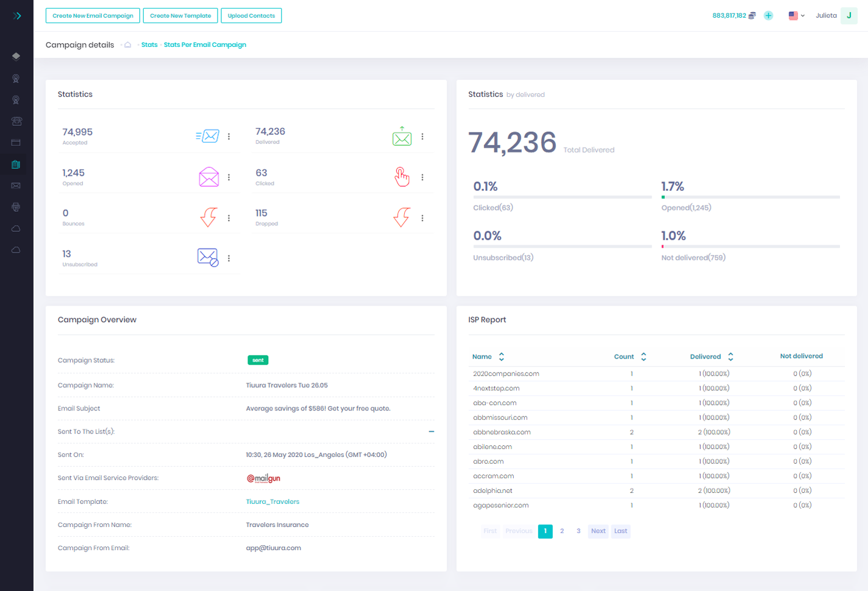Open the options menu for Accepted

coord(229,137)
